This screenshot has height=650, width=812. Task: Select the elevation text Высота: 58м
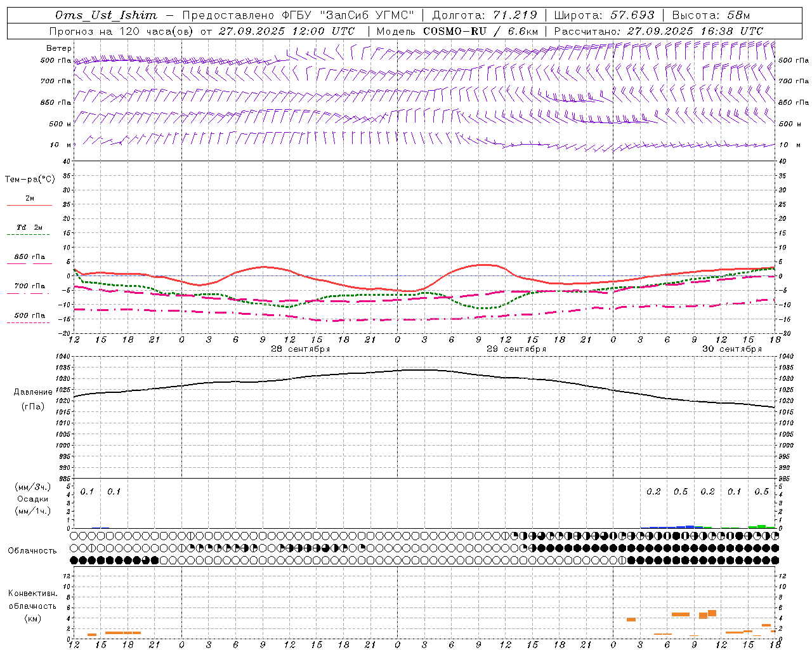(x=711, y=15)
